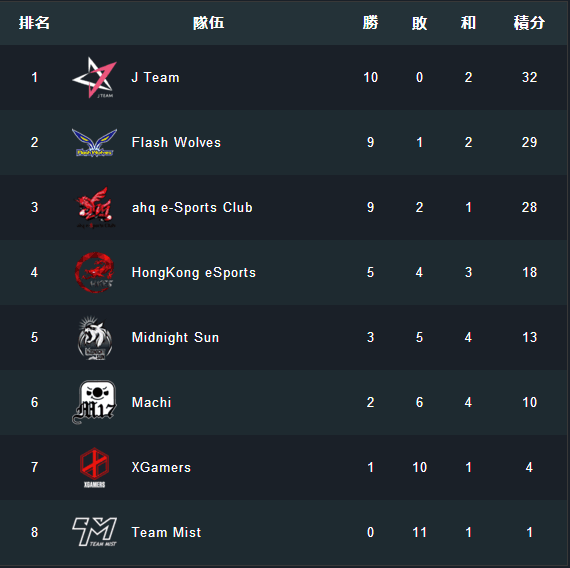
Task: Click the Midnight Sun wolf logo
Action: coord(95,337)
